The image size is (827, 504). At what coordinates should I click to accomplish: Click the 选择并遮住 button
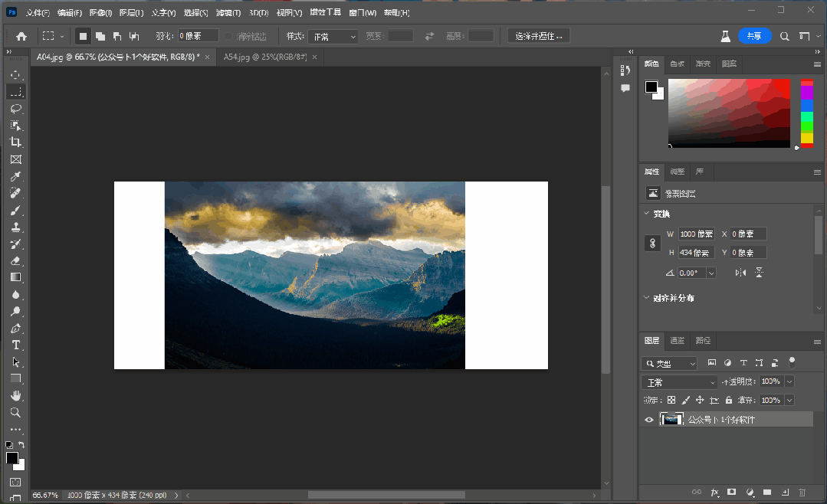[538, 36]
